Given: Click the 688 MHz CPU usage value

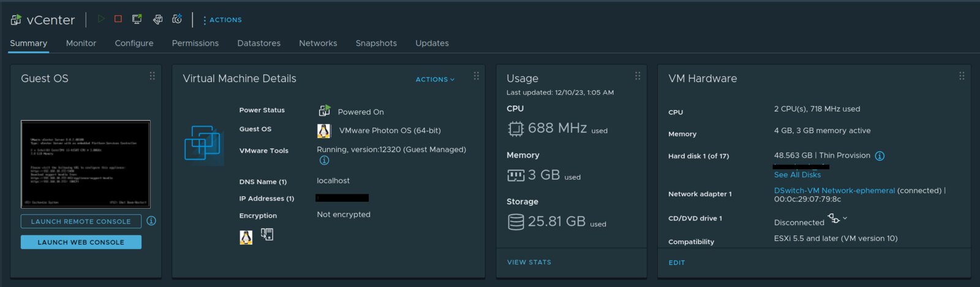Looking at the screenshot, I should pyautogui.click(x=557, y=128).
